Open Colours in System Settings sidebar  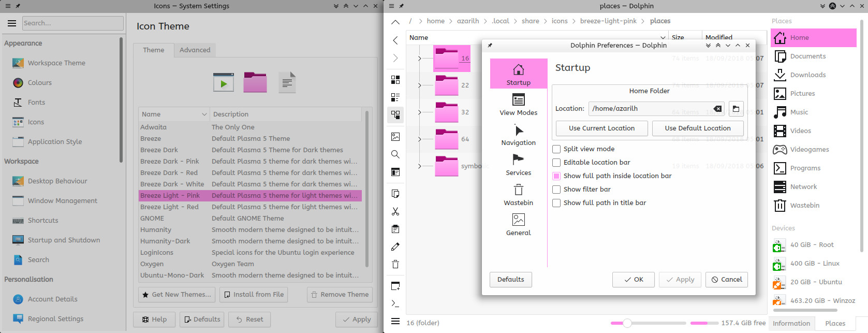pos(40,83)
